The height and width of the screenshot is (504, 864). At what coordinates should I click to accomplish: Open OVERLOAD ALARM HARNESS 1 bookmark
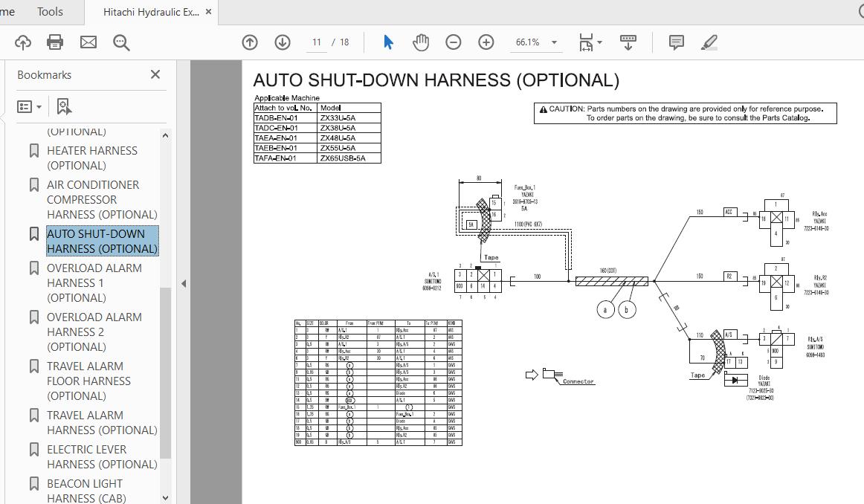click(94, 282)
